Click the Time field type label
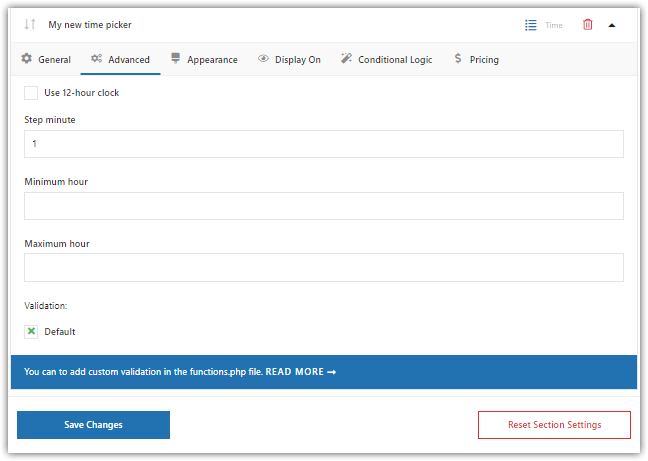648x461 pixels. (554, 25)
